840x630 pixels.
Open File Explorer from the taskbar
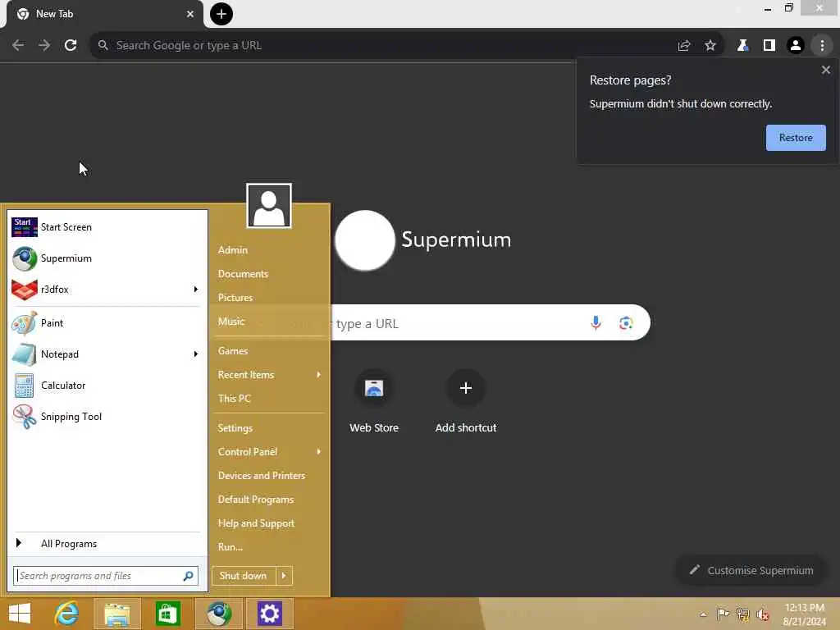[117, 614]
